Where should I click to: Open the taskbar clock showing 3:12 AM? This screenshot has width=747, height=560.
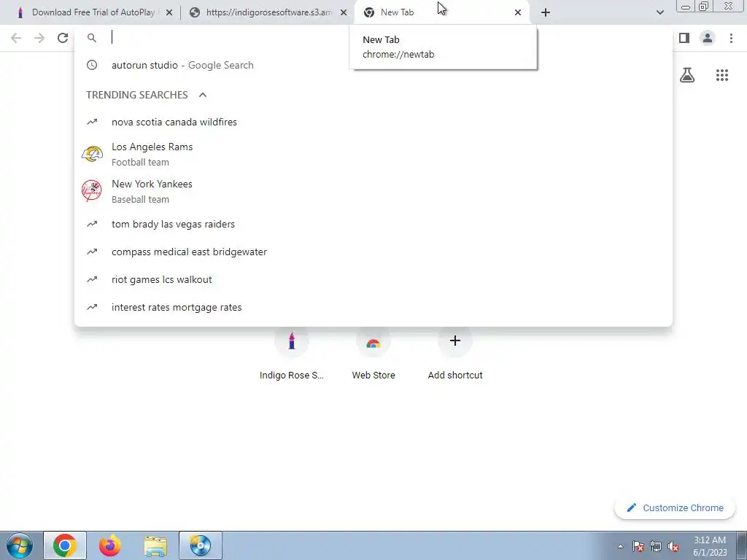(710, 546)
